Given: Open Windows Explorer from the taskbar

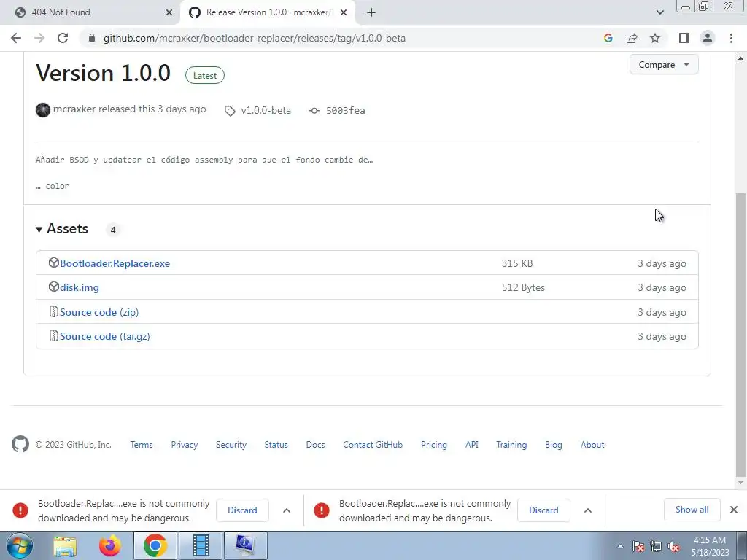Looking at the screenshot, I should click(x=65, y=545).
